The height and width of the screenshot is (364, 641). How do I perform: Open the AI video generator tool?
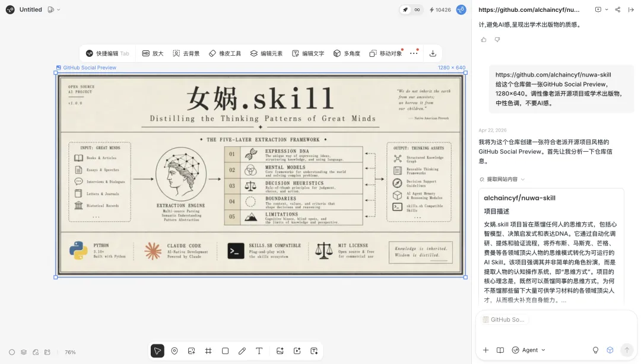coord(297,351)
